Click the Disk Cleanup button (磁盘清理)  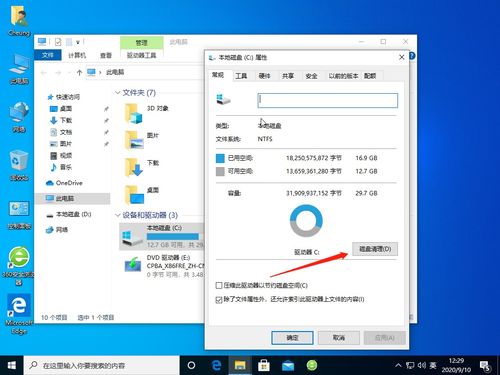[x=375, y=249]
